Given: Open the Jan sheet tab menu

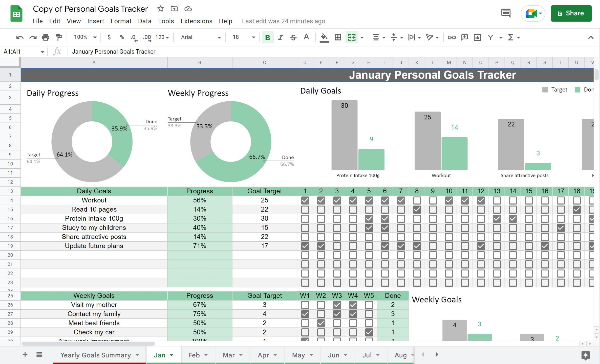Looking at the screenshot, I should point(171,355).
